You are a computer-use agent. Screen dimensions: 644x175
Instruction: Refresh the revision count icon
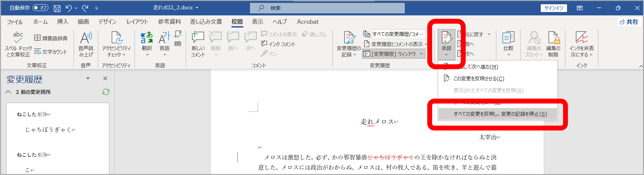(106, 92)
